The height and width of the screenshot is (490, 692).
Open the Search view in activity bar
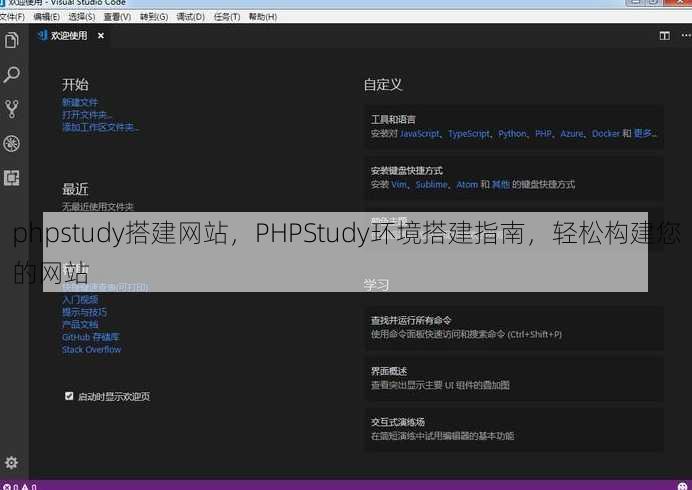point(12,75)
